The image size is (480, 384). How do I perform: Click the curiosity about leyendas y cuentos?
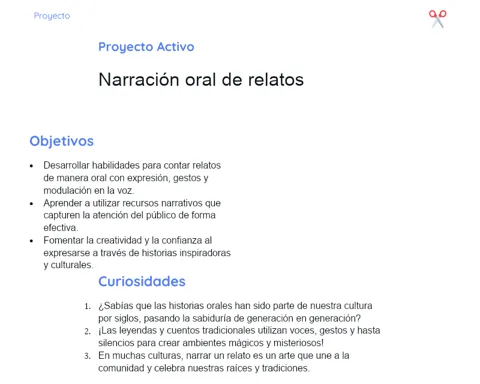(x=239, y=337)
